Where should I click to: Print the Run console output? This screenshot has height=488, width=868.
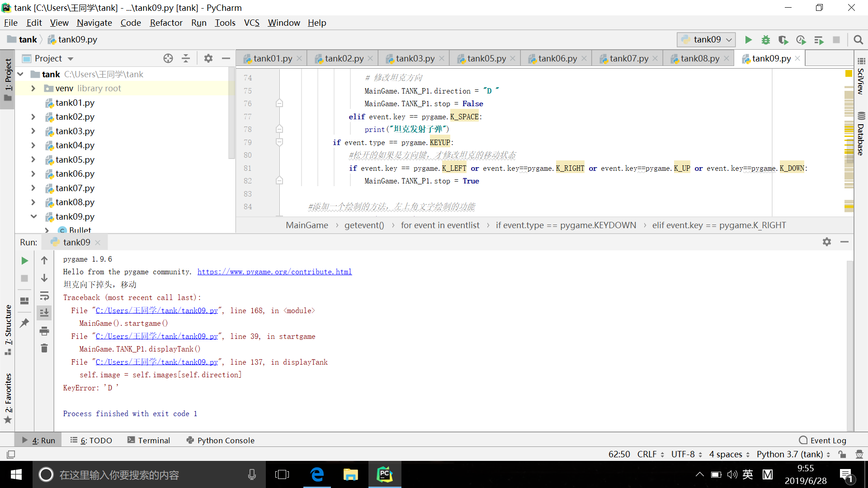(44, 331)
